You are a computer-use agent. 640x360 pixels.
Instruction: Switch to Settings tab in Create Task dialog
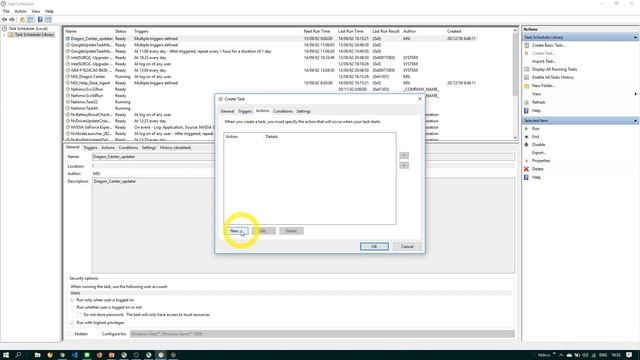coord(303,111)
